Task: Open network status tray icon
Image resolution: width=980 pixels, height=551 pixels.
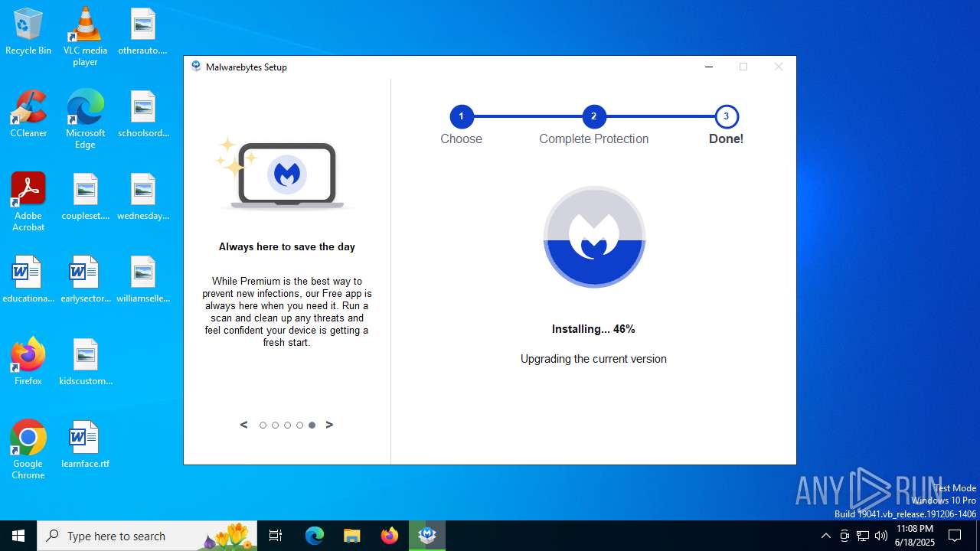Action: click(863, 536)
